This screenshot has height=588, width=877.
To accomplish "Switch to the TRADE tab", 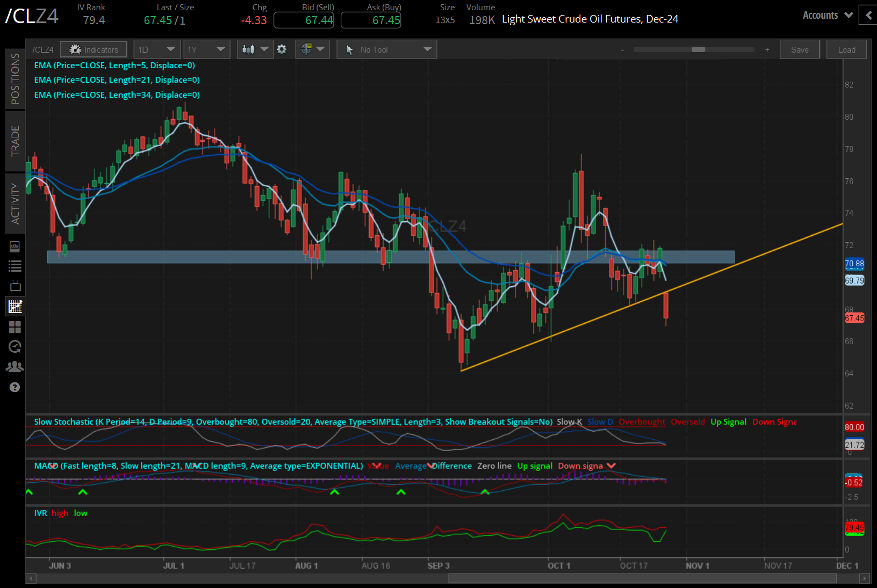I will tap(15, 141).
